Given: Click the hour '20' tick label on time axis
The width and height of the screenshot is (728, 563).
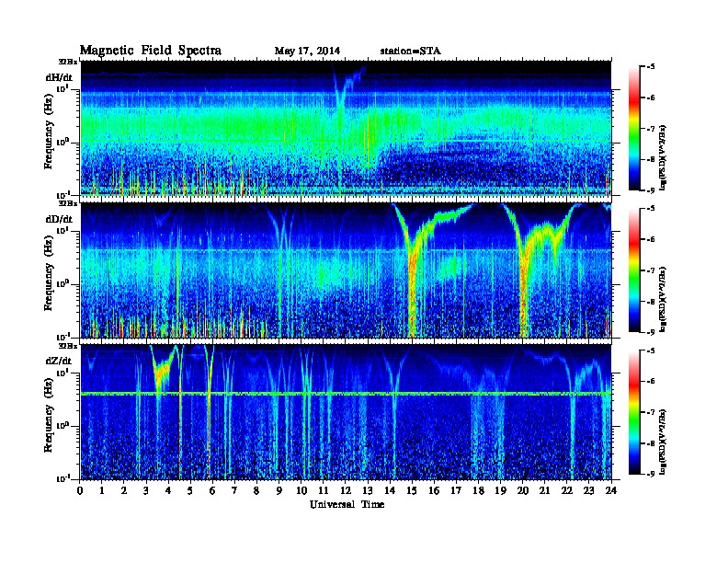Looking at the screenshot, I should point(523,490).
